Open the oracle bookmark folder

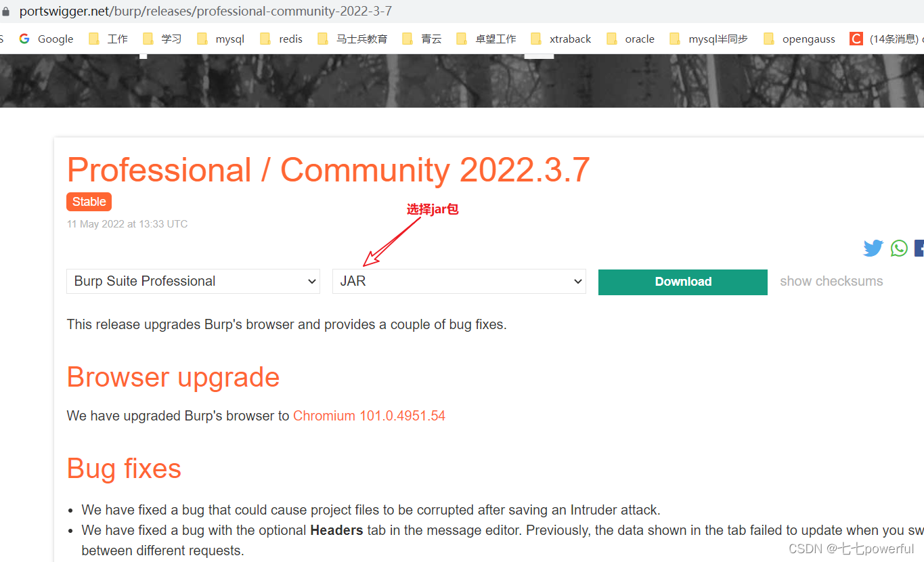click(630, 39)
